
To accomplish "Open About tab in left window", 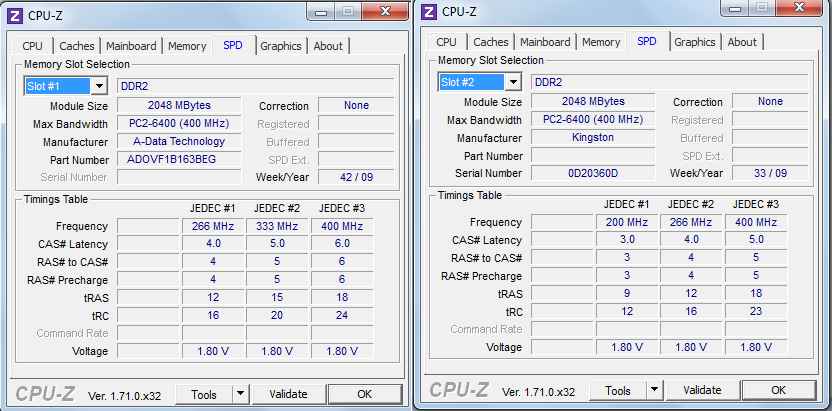I will [x=328, y=46].
